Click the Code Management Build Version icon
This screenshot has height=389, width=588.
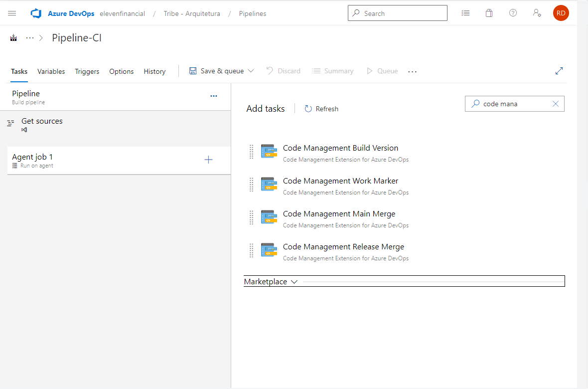pyautogui.click(x=269, y=151)
